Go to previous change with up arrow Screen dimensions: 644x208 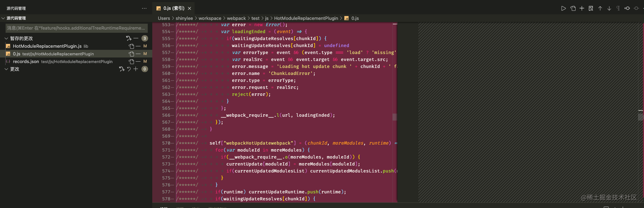600,8
